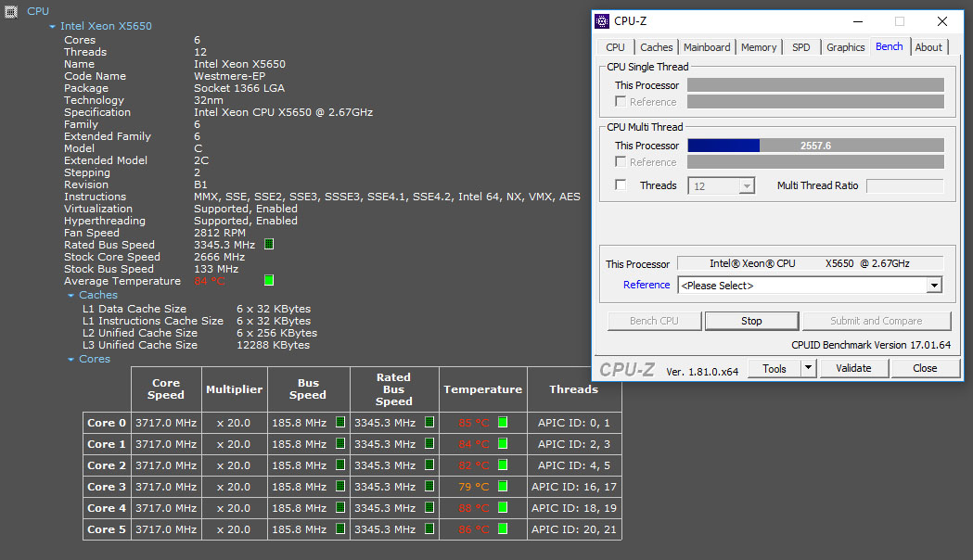Enable Reference checkbox under CPU Single Thread

pyautogui.click(x=620, y=101)
